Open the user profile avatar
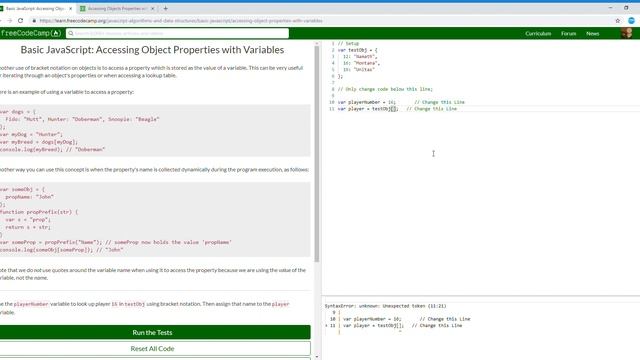This screenshot has height=360, width=640. [x=627, y=33]
